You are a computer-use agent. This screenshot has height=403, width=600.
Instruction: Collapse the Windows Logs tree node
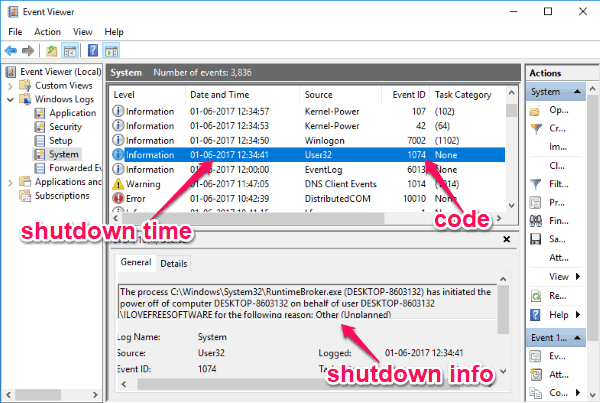point(10,100)
